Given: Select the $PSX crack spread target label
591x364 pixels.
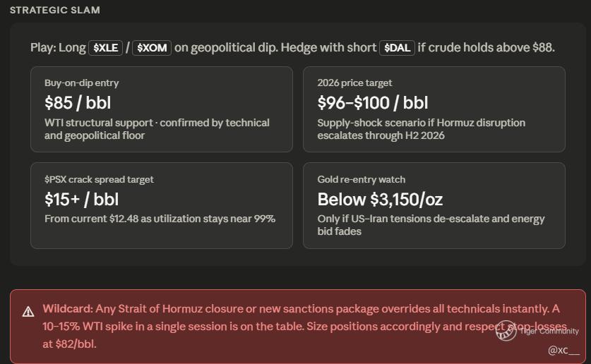Looking at the screenshot, I should 99,179.
